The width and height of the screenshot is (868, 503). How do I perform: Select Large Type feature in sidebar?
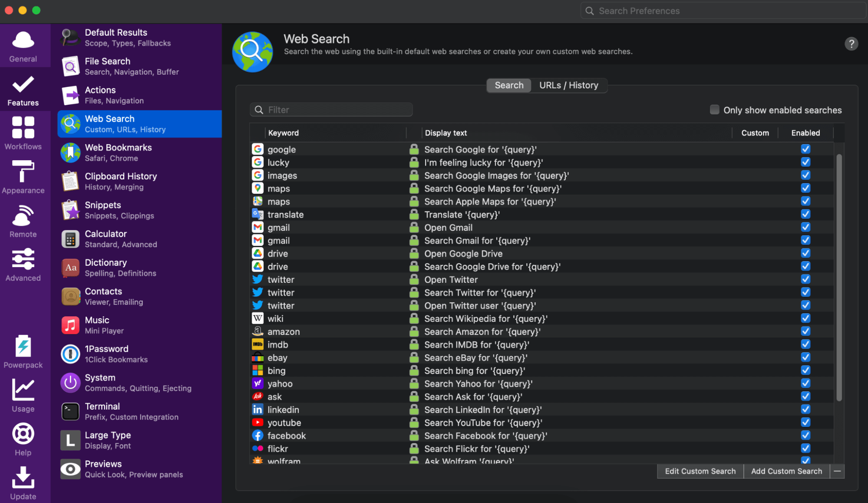139,440
